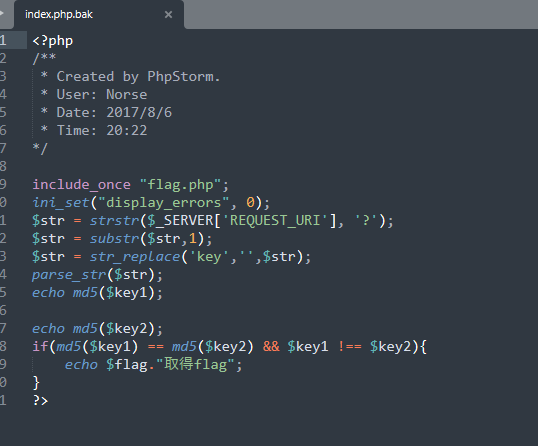Click the 'User: Norse' comment line

(x=102, y=94)
